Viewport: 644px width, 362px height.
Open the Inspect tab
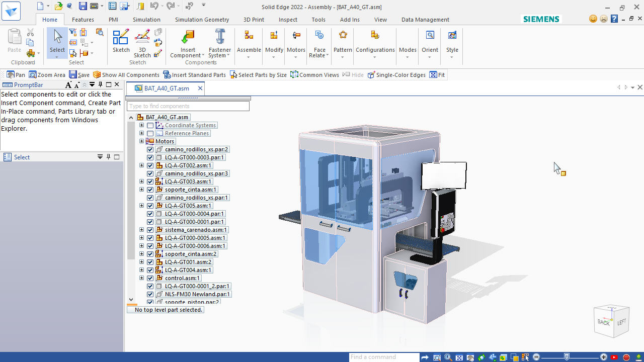pos(288,20)
